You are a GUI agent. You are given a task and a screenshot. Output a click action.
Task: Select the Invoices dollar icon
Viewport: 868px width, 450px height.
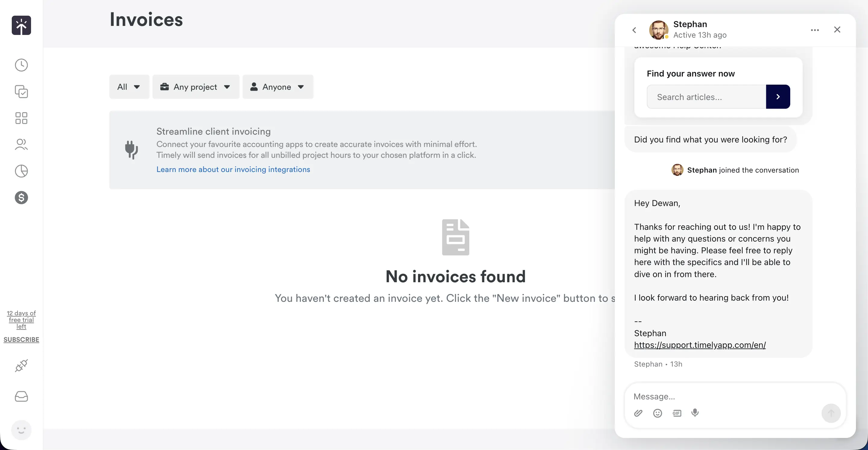tap(21, 198)
